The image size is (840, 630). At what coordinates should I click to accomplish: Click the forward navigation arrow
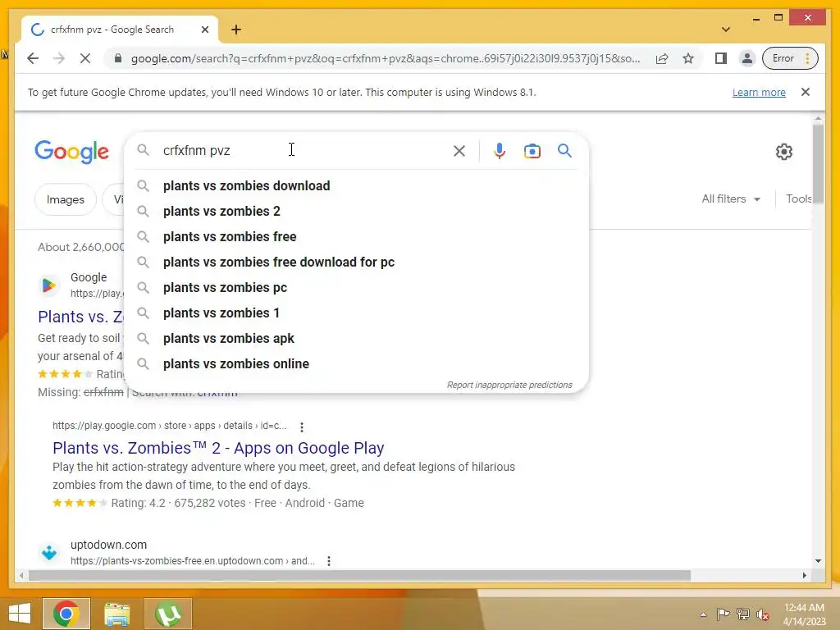coord(59,58)
